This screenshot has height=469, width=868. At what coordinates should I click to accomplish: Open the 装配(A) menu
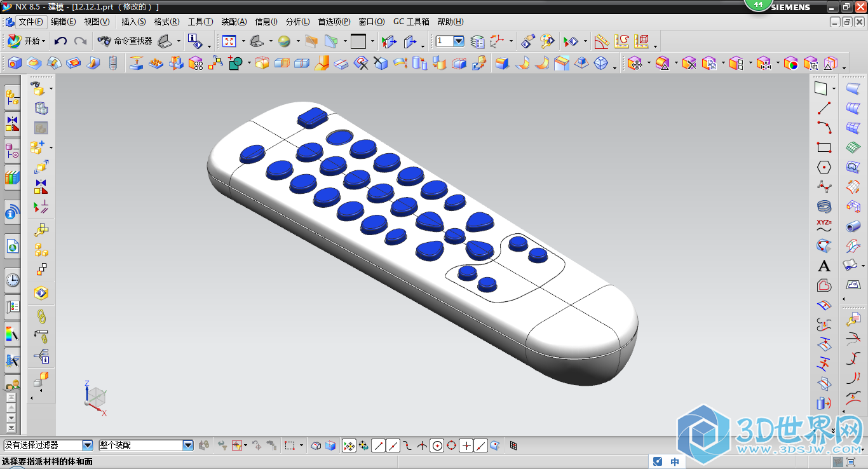234,22
